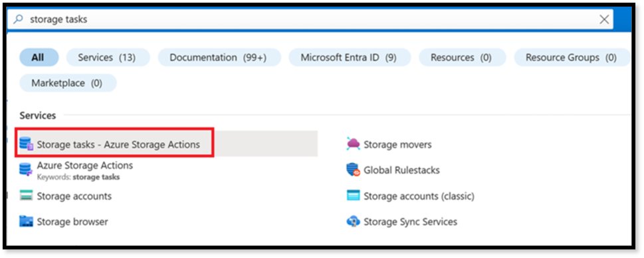This screenshot has height=258, width=644.
Task: Filter results by Resources (0)
Action: pos(462,57)
